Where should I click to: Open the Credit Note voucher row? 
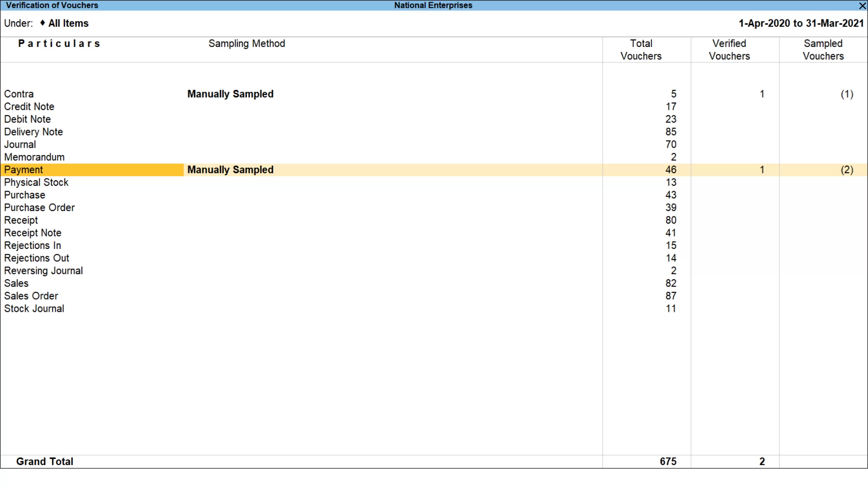click(x=434, y=107)
